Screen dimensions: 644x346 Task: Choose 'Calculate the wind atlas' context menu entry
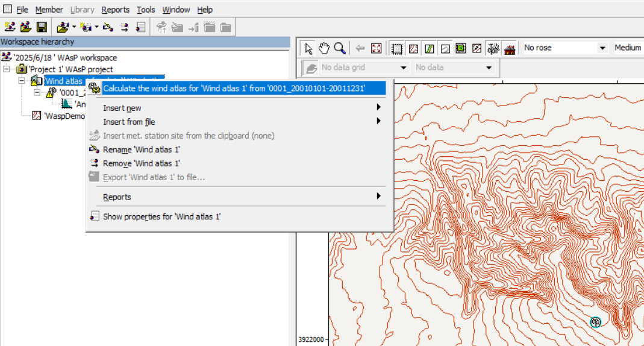[x=234, y=88]
